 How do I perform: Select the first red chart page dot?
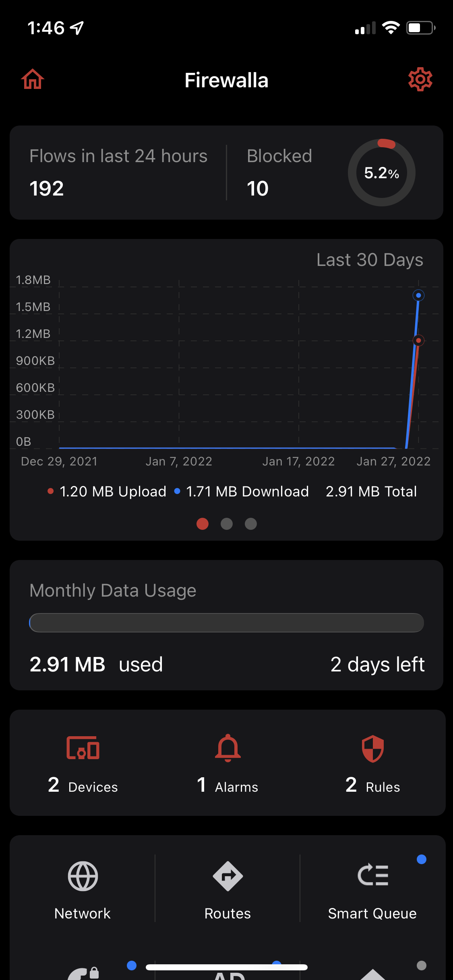click(203, 524)
